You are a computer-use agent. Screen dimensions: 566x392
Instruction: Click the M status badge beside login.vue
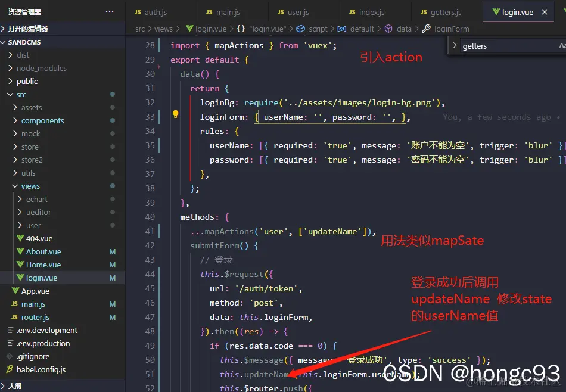pos(113,278)
